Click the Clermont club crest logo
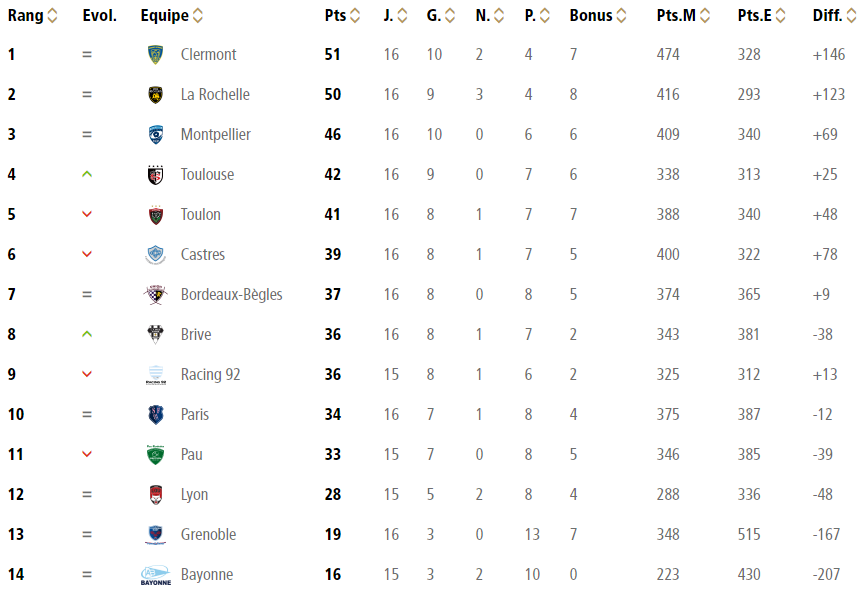866x597 pixels. (155, 54)
